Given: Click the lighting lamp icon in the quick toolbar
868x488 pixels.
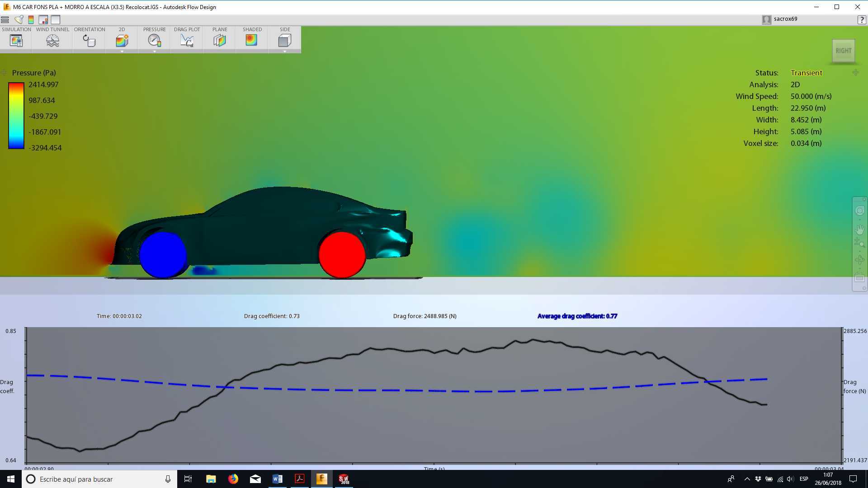Looking at the screenshot, I should (x=19, y=19).
